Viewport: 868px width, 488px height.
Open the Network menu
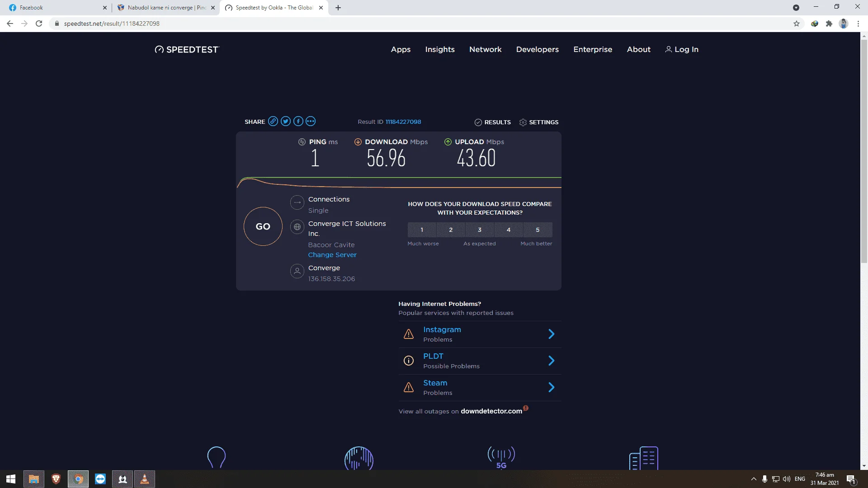coord(486,50)
